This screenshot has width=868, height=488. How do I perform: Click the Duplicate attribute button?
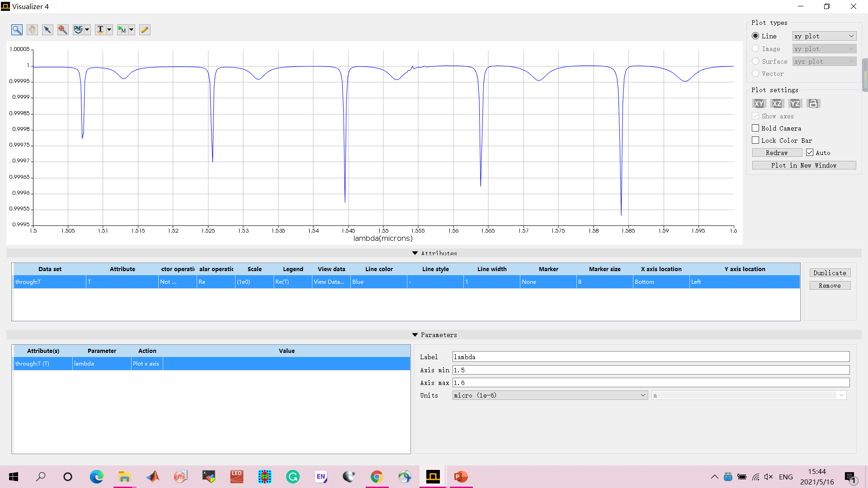pyautogui.click(x=830, y=273)
